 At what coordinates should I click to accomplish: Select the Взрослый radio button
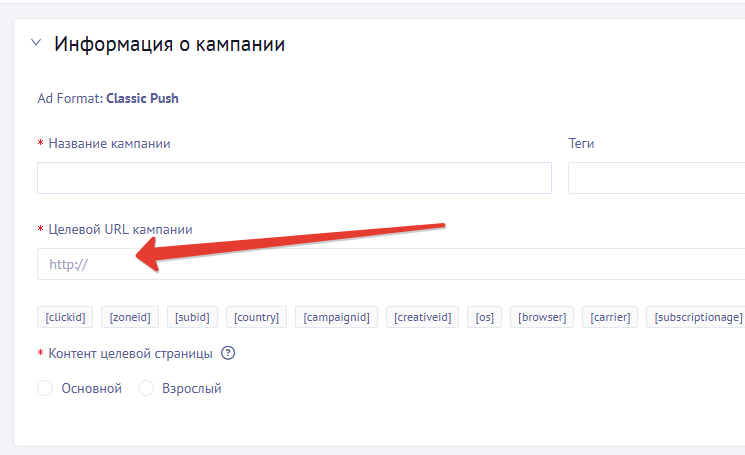coord(146,388)
